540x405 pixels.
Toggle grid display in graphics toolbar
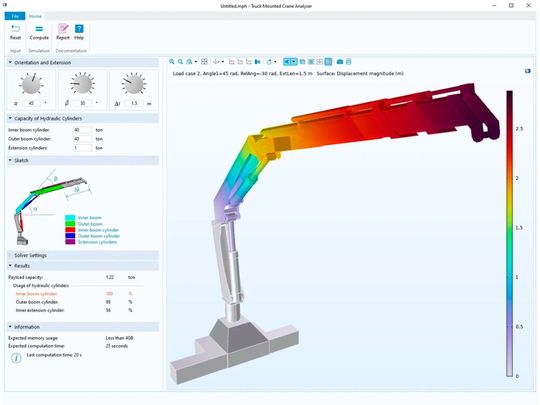click(x=320, y=62)
